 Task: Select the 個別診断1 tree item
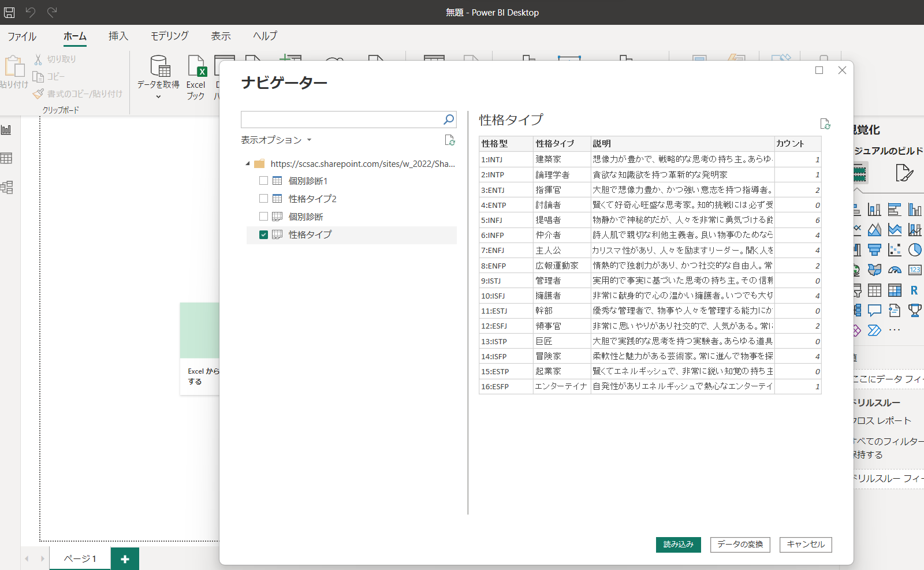tap(308, 181)
